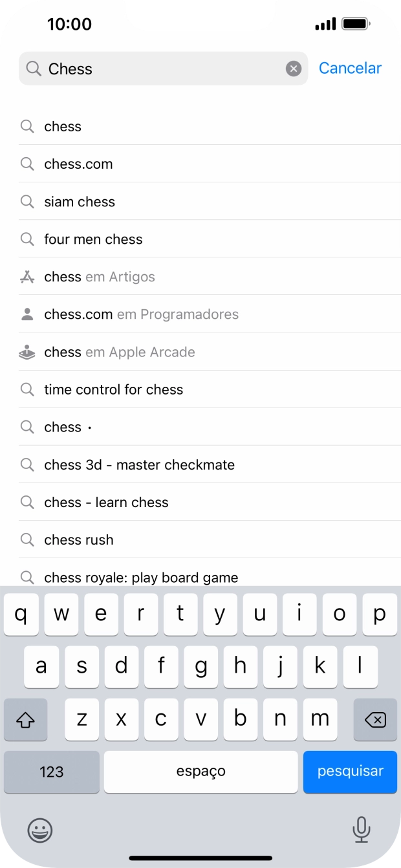Viewport: 401px width, 868px height.
Task: Open chess em Artigos result
Action: point(100,277)
